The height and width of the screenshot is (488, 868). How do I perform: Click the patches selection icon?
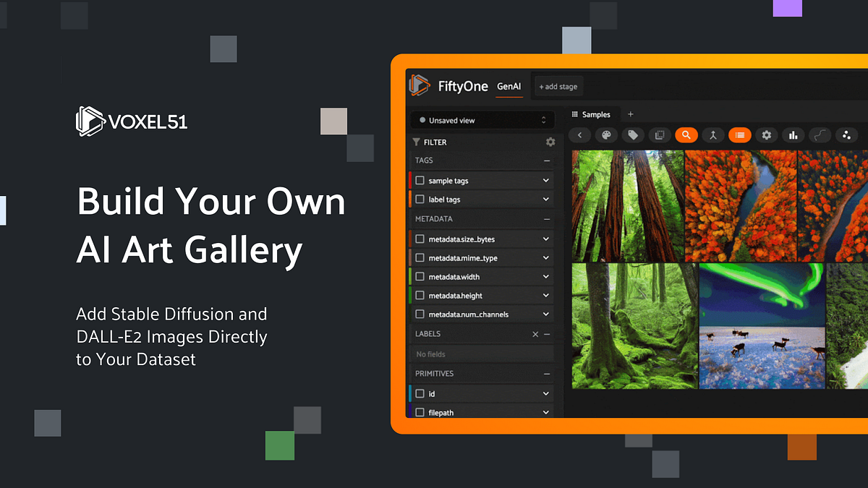660,134
